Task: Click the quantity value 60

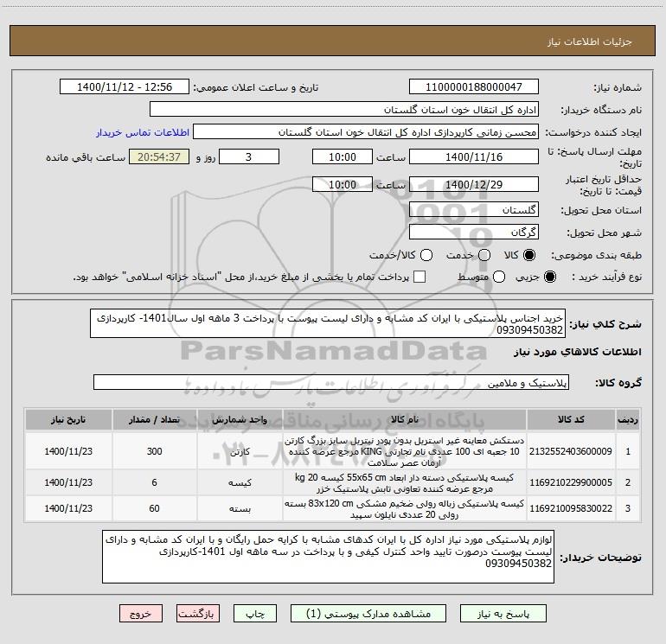Action: point(155,508)
